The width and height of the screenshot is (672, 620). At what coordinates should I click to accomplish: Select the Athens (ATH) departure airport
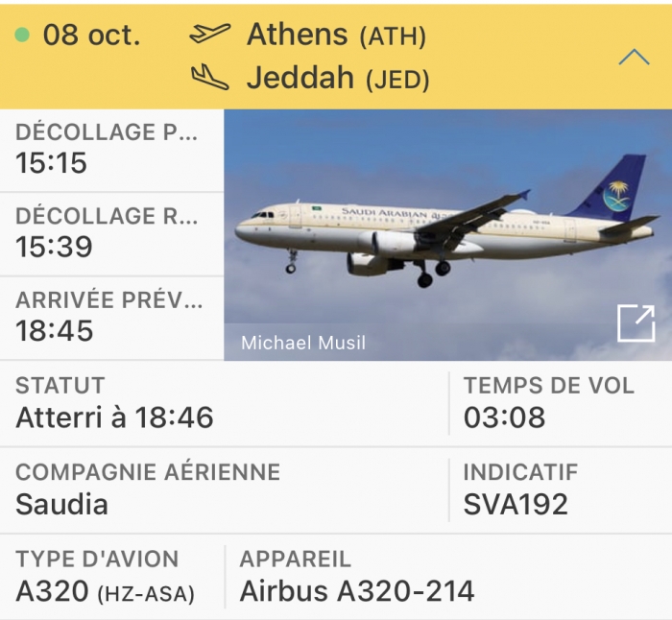pos(336,35)
